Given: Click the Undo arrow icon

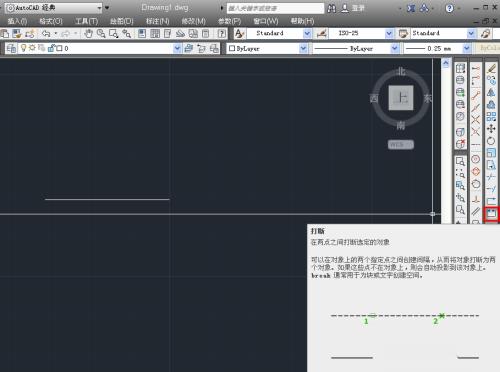Looking at the screenshot, I should (x=46, y=33).
